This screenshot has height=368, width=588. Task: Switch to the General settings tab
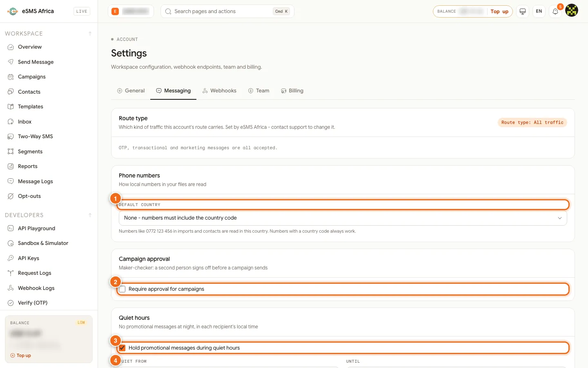point(131,91)
